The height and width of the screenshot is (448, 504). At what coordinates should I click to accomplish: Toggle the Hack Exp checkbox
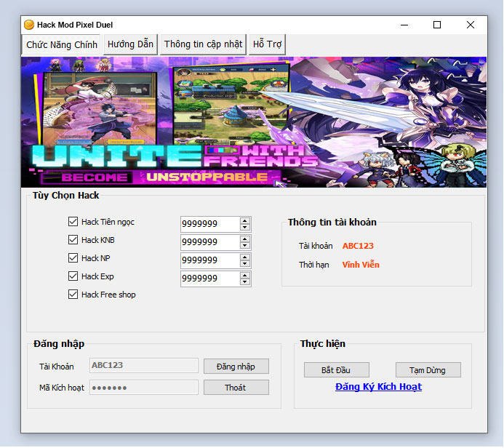[x=73, y=276]
